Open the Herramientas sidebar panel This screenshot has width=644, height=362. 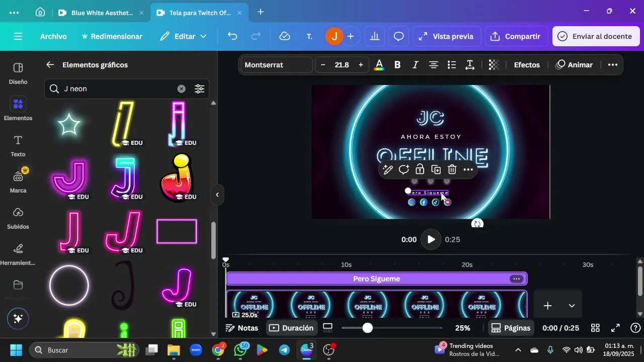coord(18,254)
